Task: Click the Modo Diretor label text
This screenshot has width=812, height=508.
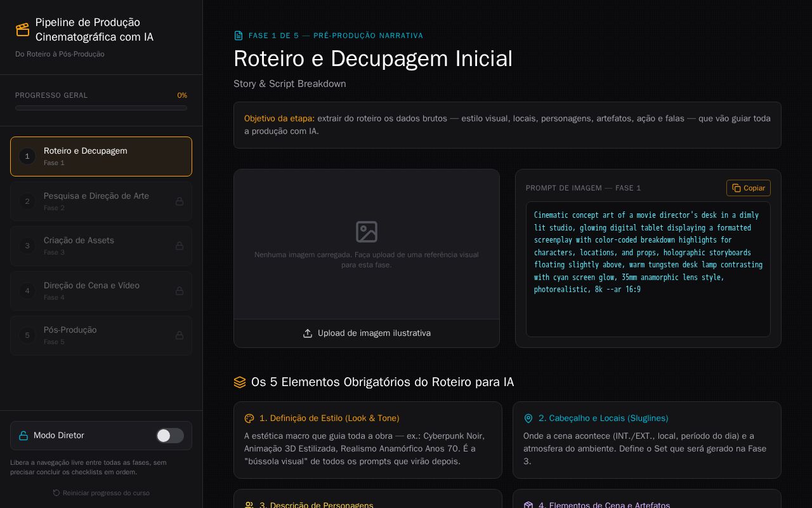Action: click(x=59, y=436)
